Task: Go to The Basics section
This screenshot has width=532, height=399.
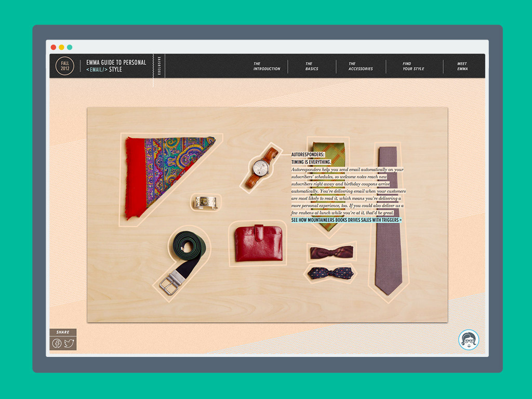Action: (x=312, y=66)
